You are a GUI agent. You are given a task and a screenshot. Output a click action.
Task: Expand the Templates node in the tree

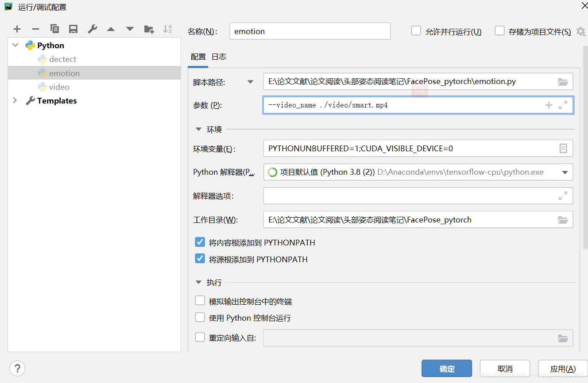[15, 100]
